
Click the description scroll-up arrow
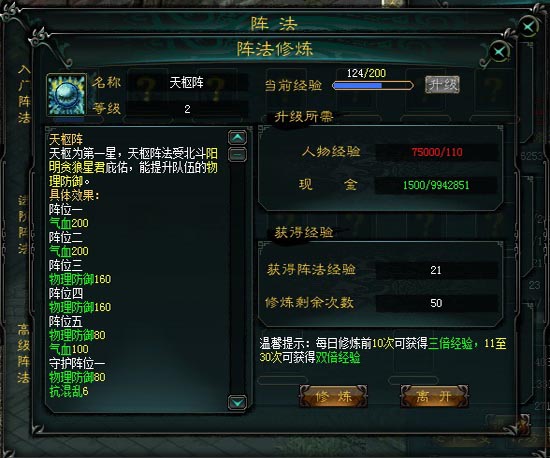(x=237, y=137)
